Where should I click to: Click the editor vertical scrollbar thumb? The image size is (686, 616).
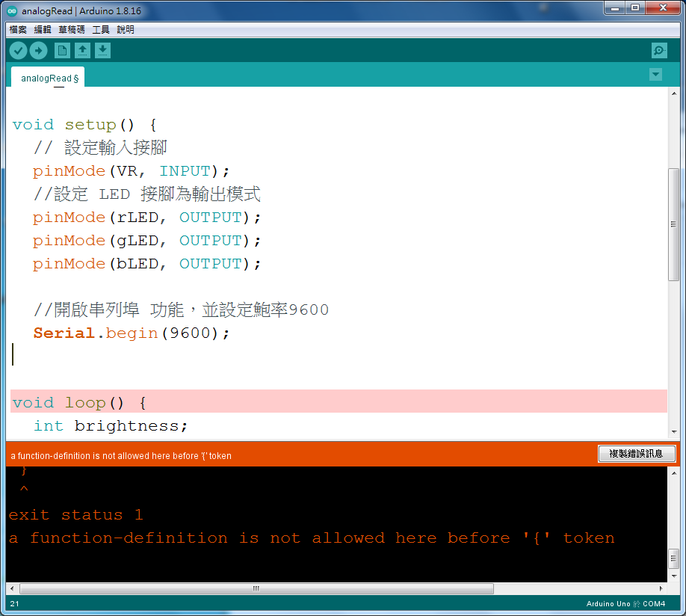(x=673, y=224)
